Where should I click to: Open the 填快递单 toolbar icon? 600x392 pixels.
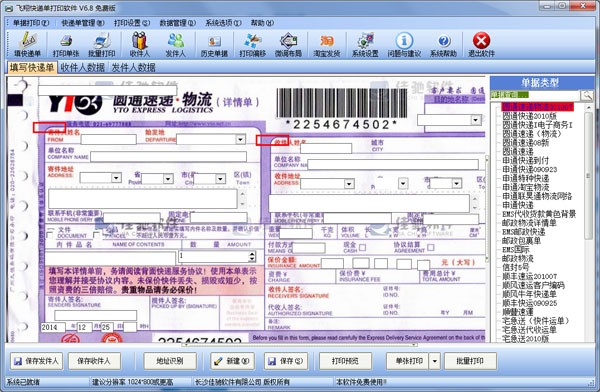point(27,44)
